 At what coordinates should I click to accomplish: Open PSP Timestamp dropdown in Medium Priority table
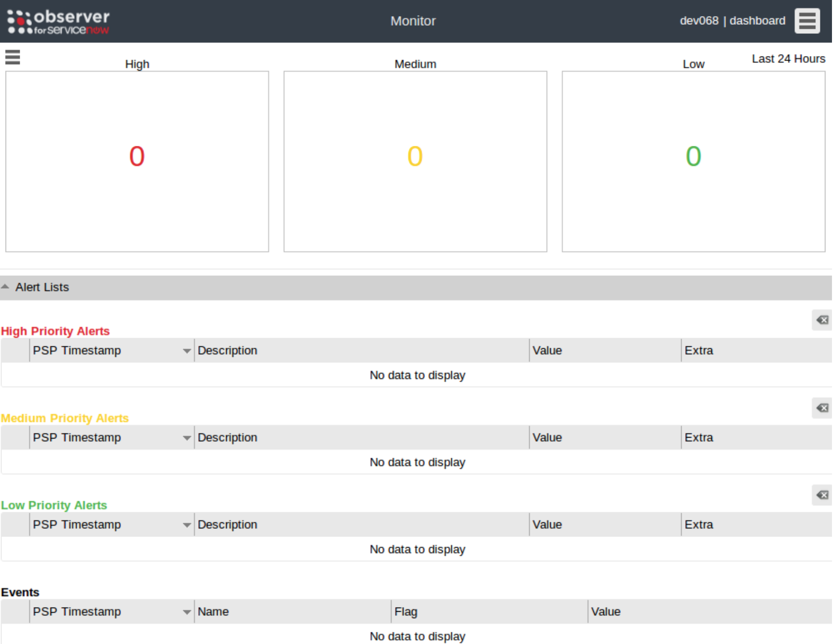click(x=186, y=438)
